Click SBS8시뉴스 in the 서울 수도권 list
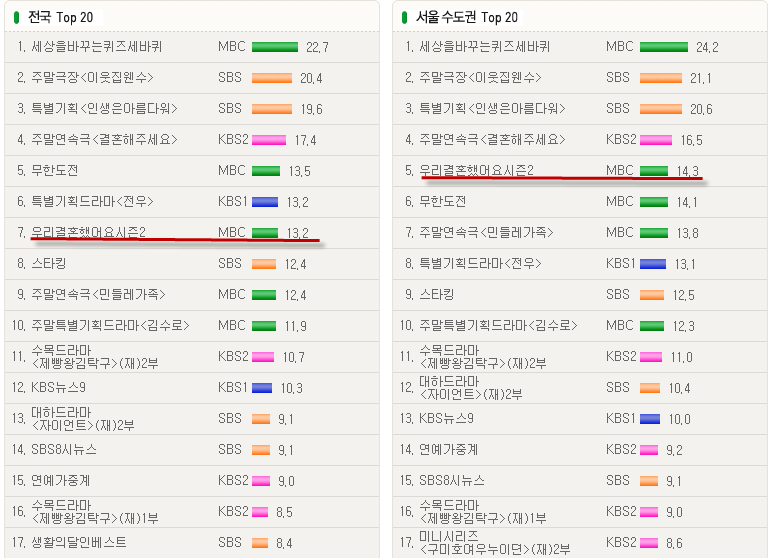Screen dimensions: 773x558 [452, 481]
